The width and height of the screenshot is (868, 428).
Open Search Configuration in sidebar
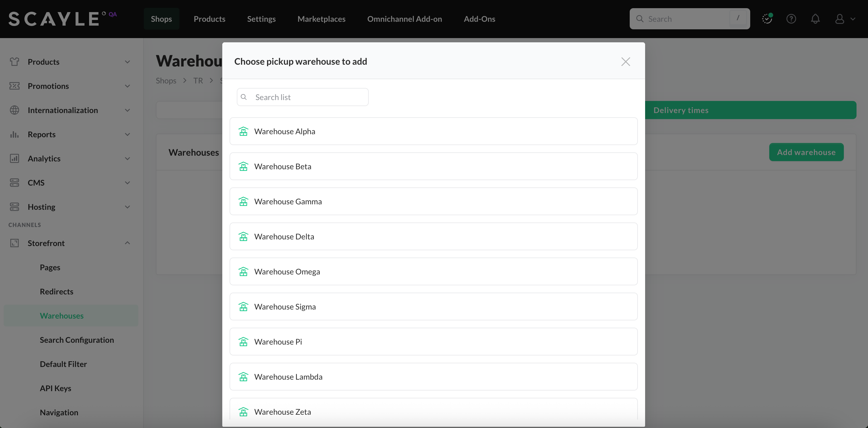77,340
